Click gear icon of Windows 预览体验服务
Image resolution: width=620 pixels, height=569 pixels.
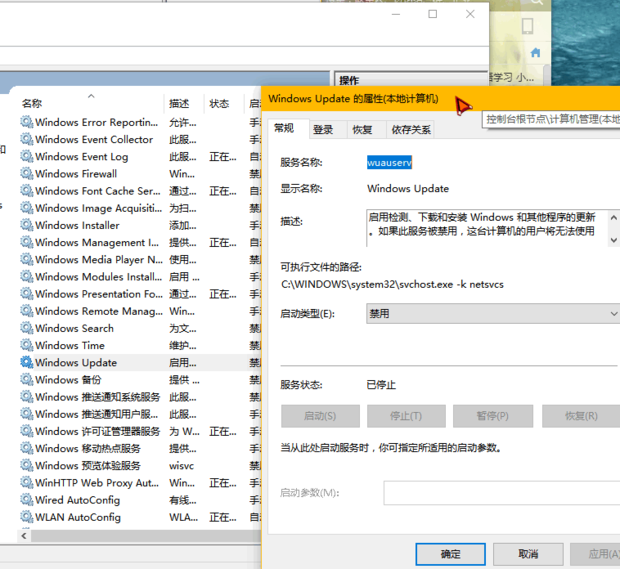(x=26, y=465)
